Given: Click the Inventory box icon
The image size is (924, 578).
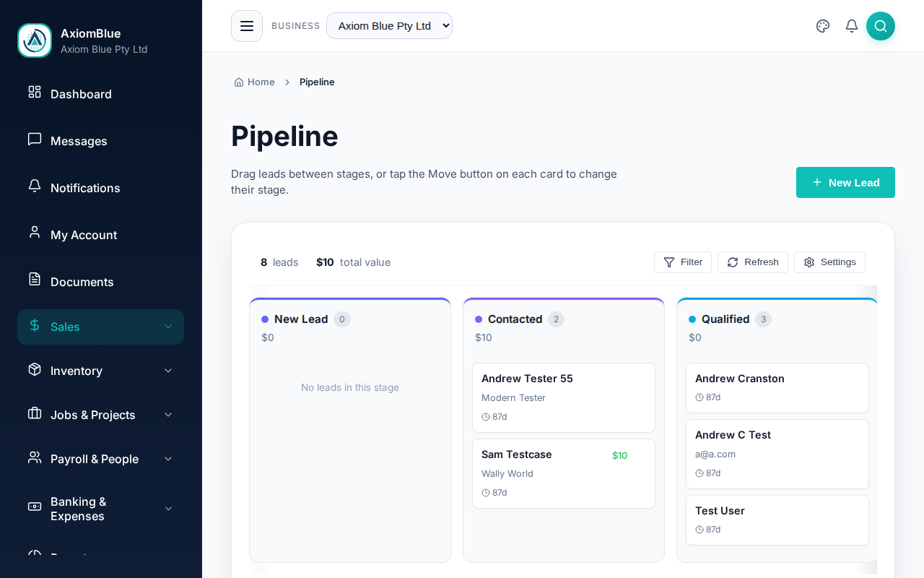Looking at the screenshot, I should pos(35,369).
